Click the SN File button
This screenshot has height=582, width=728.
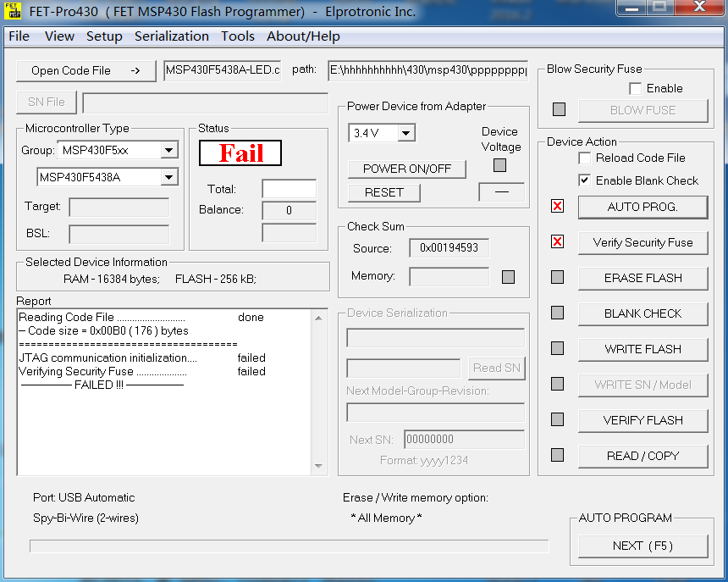tap(47, 103)
